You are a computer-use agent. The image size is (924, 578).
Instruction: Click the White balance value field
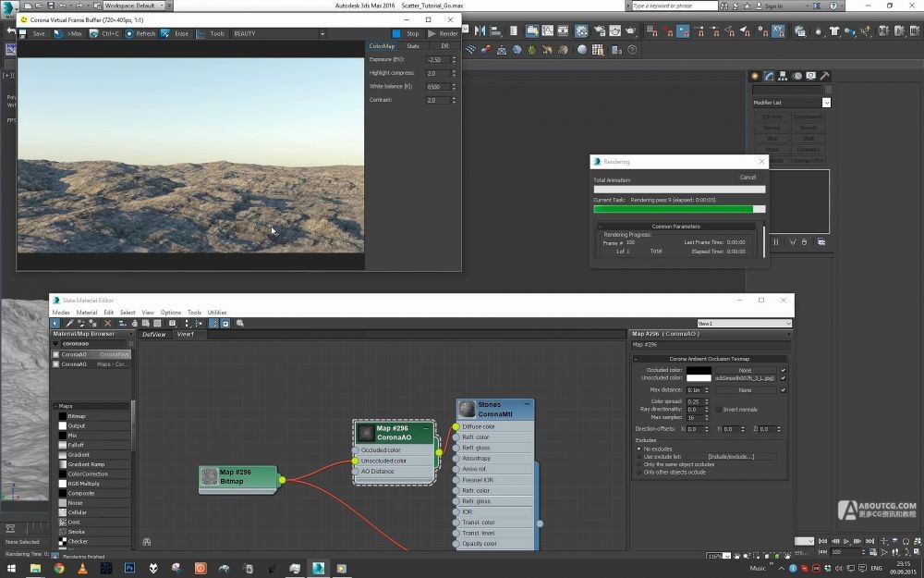click(x=438, y=87)
